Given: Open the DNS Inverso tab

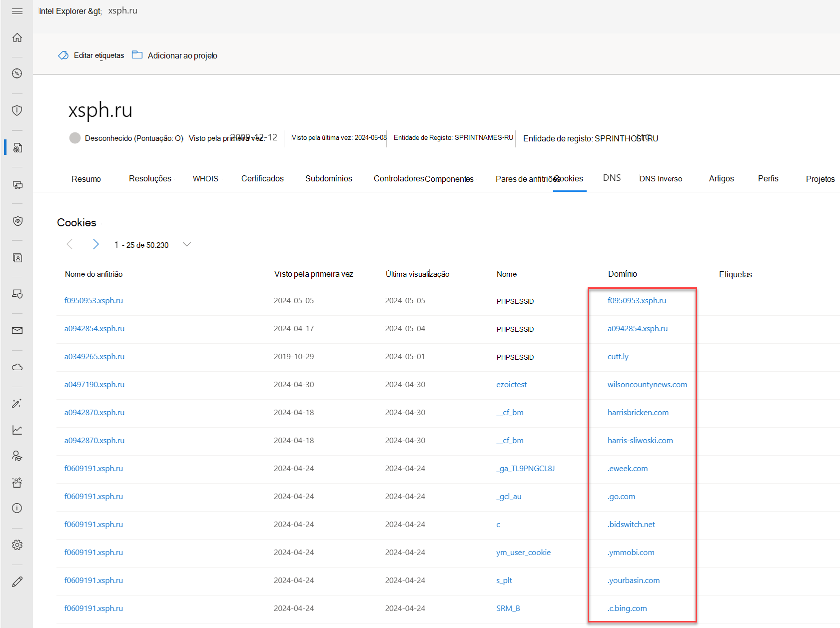Looking at the screenshot, I should click(x=661, y=179).
